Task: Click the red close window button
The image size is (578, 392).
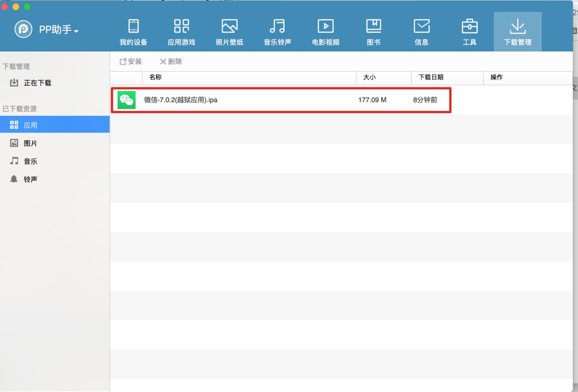Action: pos(5,6)
